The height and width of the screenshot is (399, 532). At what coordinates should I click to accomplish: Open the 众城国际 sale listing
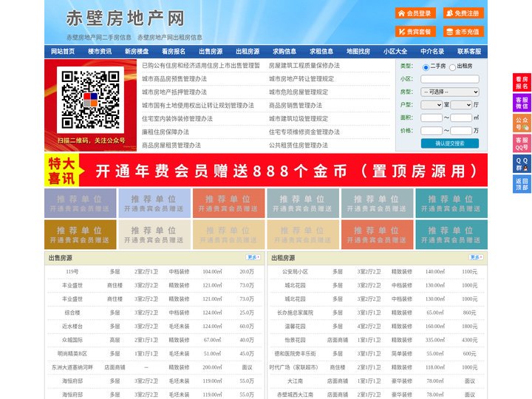point(72,340)
